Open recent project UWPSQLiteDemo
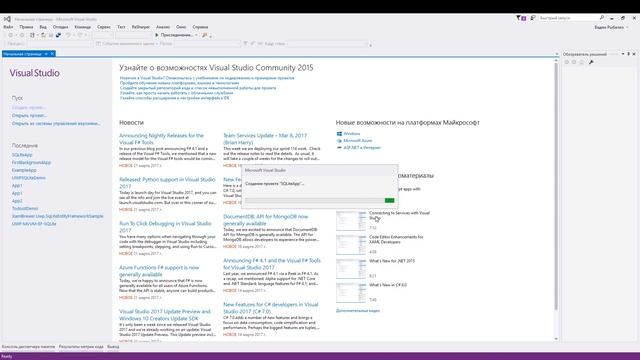The width and height of the screenshot is (640, 360). pyautogui.click(x=29, y=178)
